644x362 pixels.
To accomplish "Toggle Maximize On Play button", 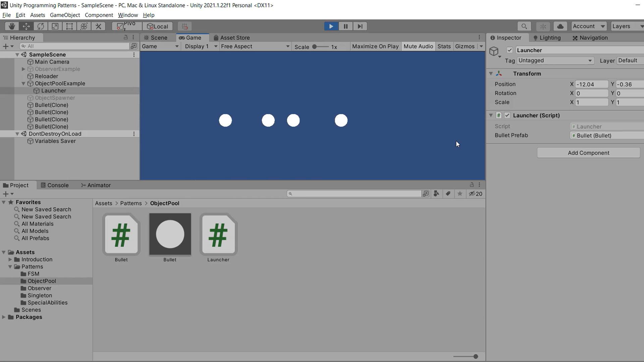I will coord(375,46).
